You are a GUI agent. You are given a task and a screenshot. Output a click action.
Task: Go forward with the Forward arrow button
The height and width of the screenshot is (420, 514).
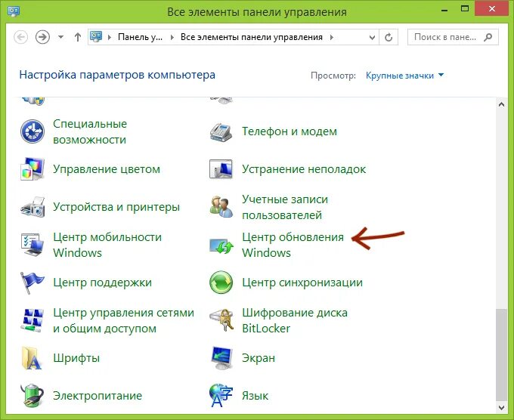point(42,37)
